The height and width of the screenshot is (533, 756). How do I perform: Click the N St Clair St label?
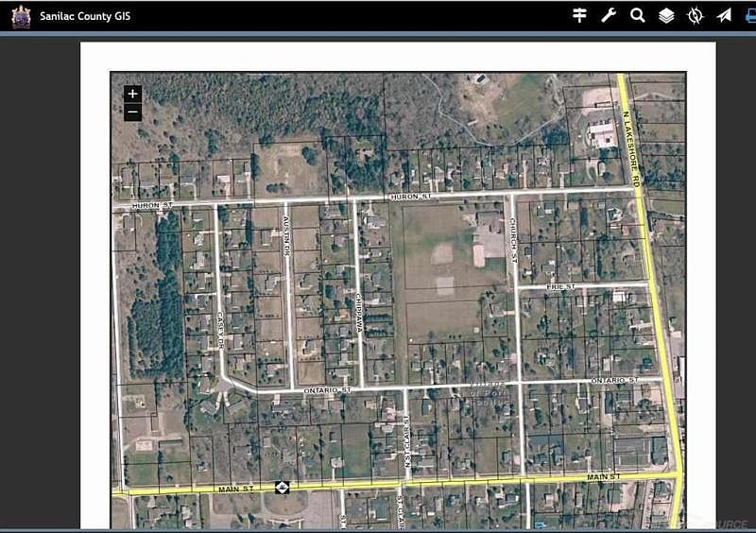pos(406,440)
